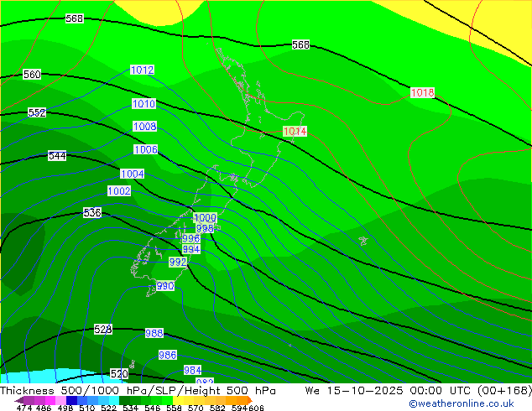Click the legend value 606

(257, 408)
